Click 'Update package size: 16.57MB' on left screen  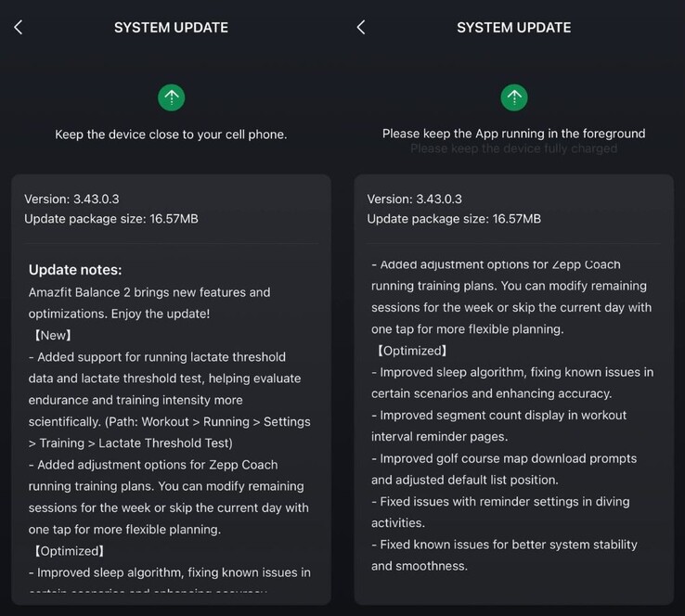coord(111,219)
